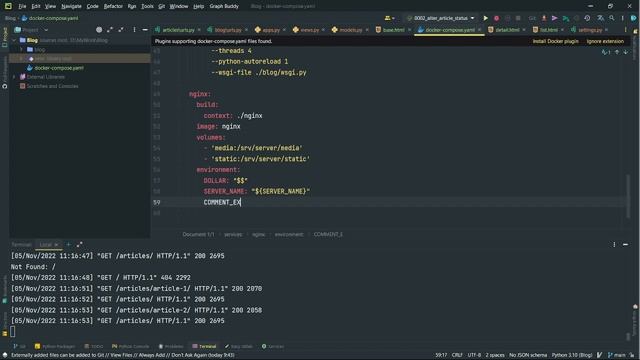Click the No JSON schema status bar entry
This screenshot has width=640, height=360.
[x=528, y=355]
